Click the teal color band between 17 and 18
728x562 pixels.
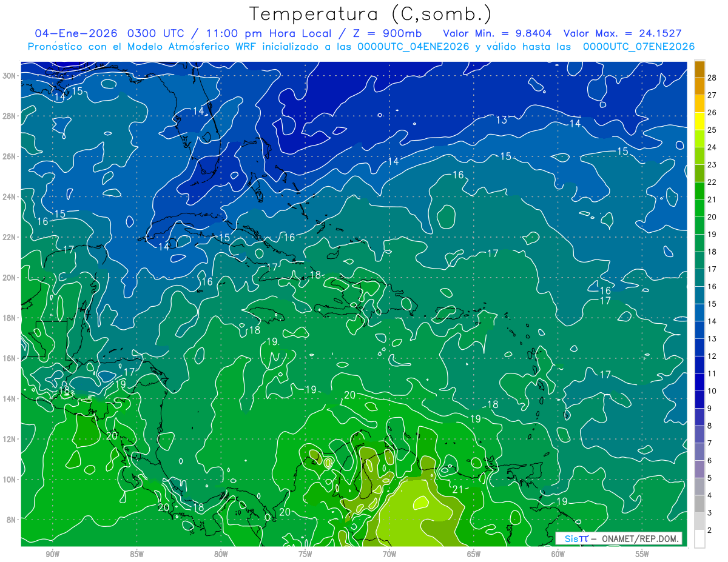point(700,261)
